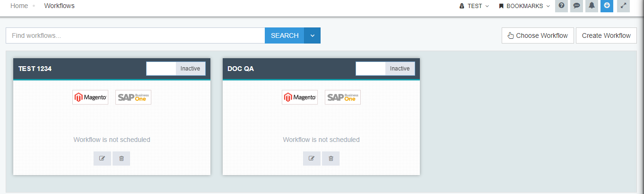Image resolution: width=644 pixels, height=194 pixels.
Task: Toggle fullscreen with the expand icon
Action: 623,6
